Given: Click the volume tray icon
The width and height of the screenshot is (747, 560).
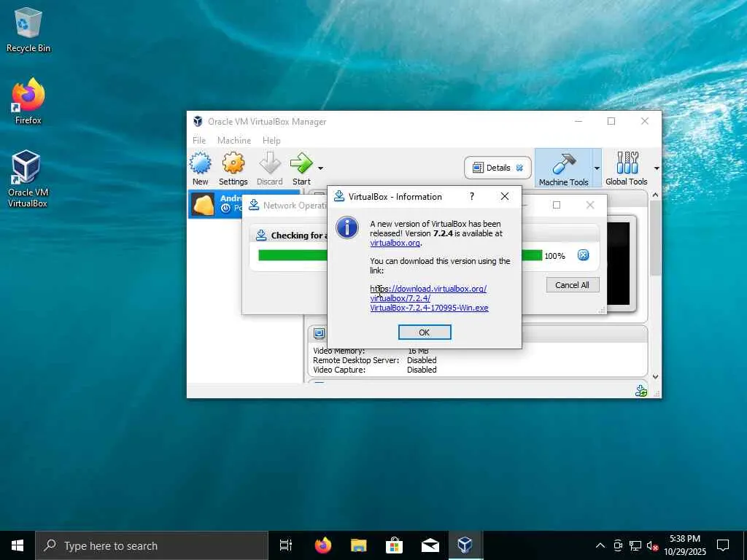Looking at the screenshot, I should pos(652,545).
